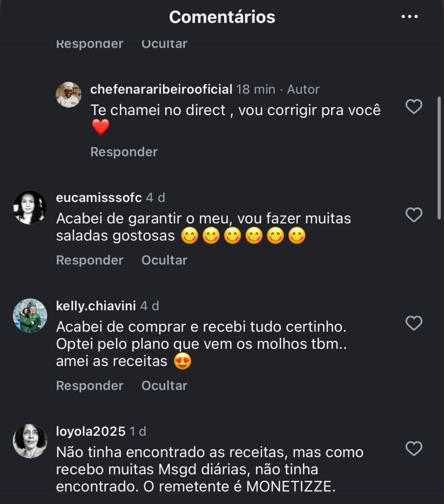
Task: Hide the comment by eucamisssofc
Action: click(164, 260)
